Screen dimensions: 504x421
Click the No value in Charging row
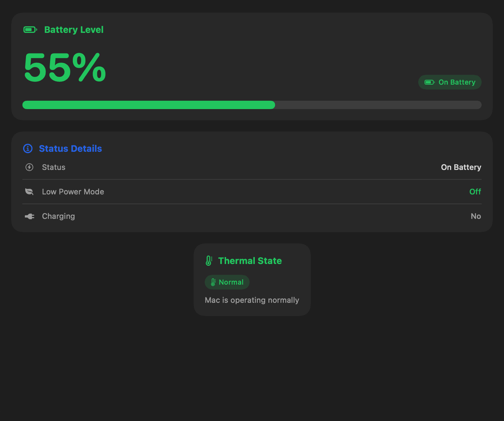476,216
